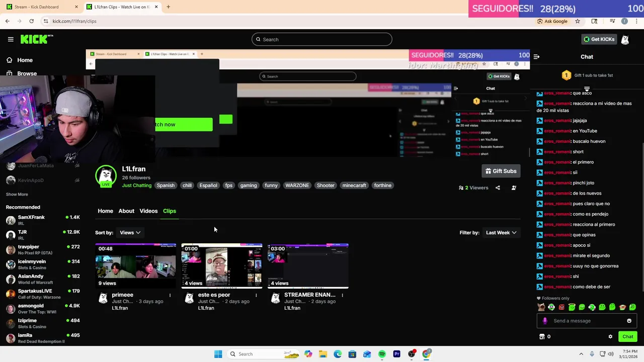Open the primeee clip thumbnail
The image size is (644, 362).
136,265
